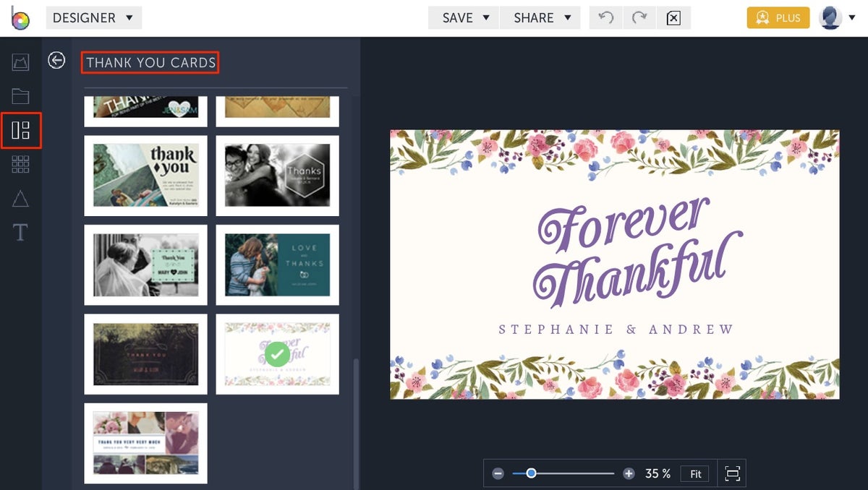This screenshot has height=490, width=868.
Task: Expand canvas to full view icon
Action: pos(731,473)
